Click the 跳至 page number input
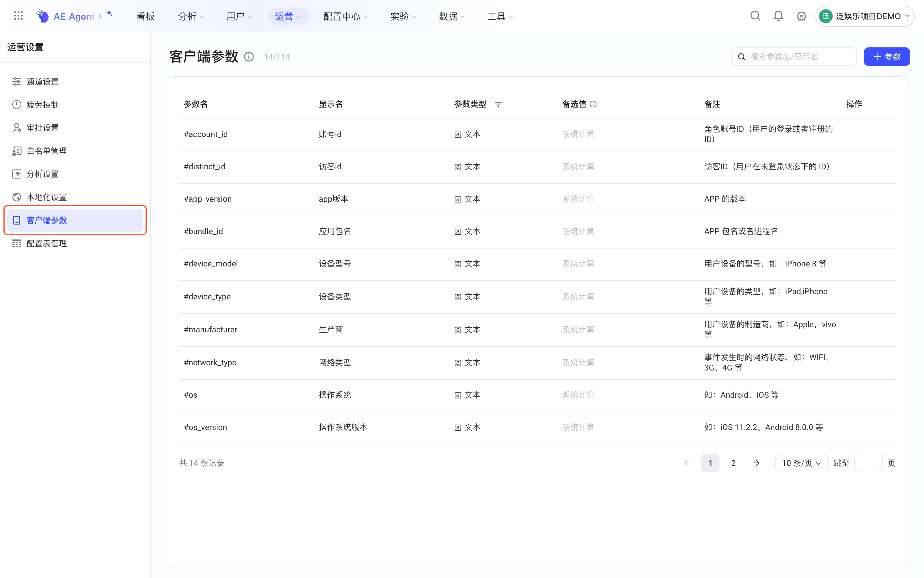Viewport: 924px width, 578px height. [868, 463]
